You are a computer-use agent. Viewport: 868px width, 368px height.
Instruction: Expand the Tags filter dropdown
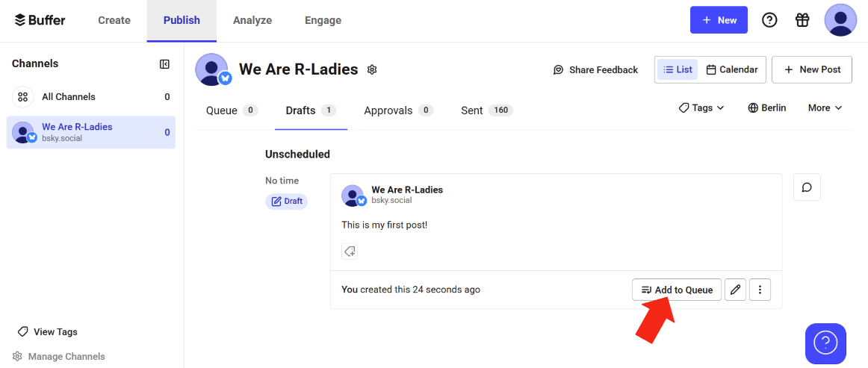(701, 108)
